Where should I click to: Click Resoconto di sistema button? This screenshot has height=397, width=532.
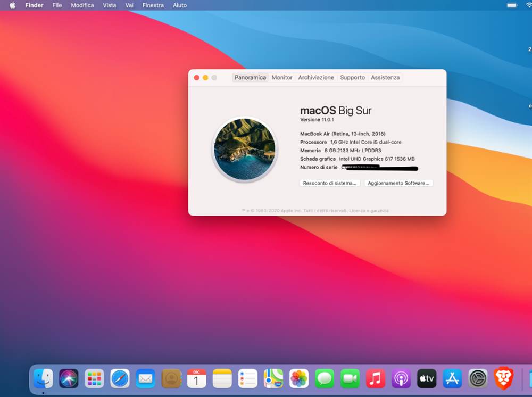pyautogui.click(x=329, y=183)
